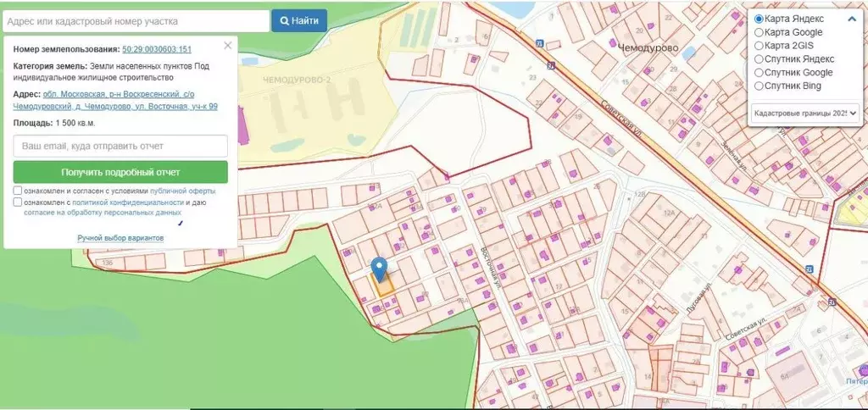Tick the политикой конфиденциальности consent checkbox

pos(18,202)
